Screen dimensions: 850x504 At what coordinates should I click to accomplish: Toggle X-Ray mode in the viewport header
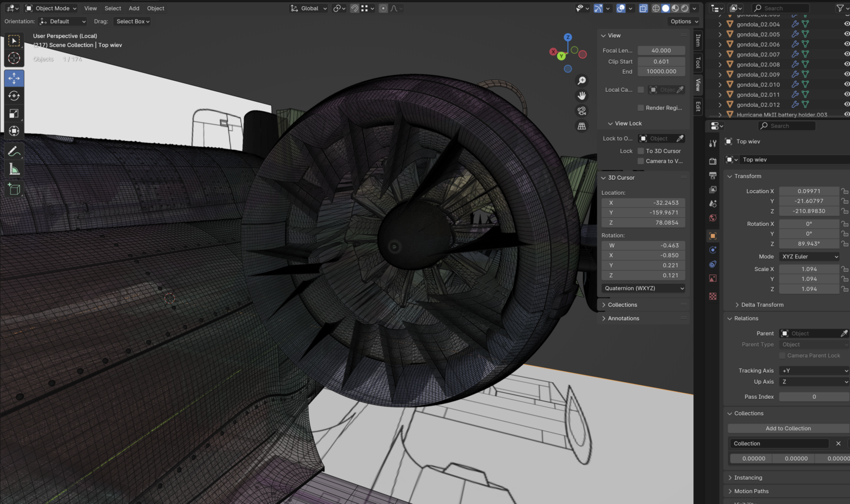click(x=643, y=8)
